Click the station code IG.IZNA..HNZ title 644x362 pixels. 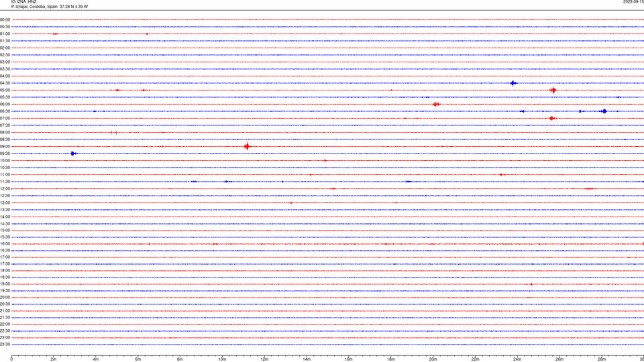[24, 2]
